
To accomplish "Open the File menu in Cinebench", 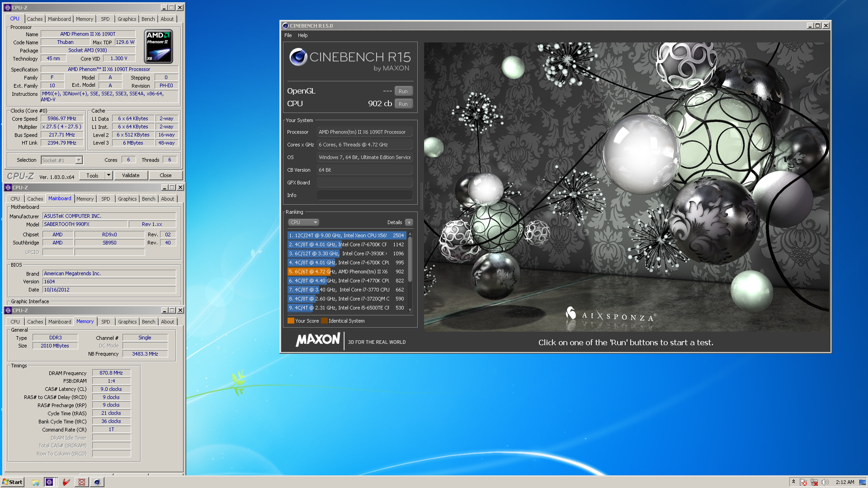I will [x=288, y=35].
